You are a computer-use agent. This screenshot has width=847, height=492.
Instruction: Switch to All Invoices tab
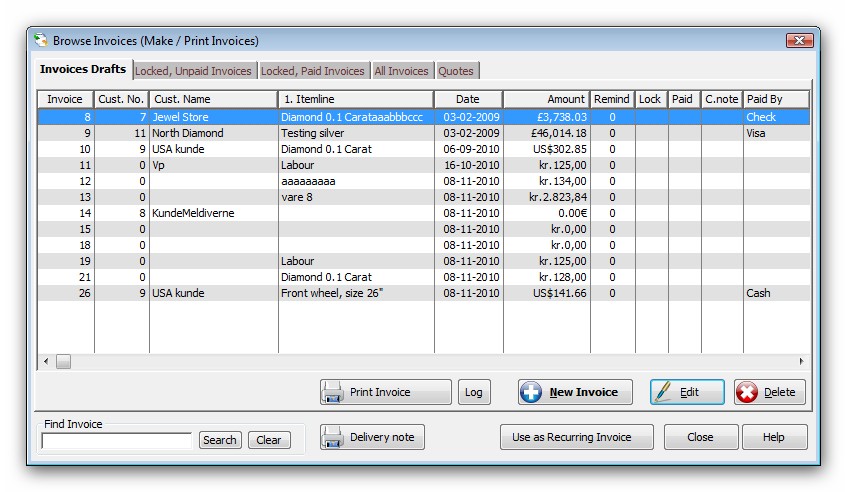401,71
